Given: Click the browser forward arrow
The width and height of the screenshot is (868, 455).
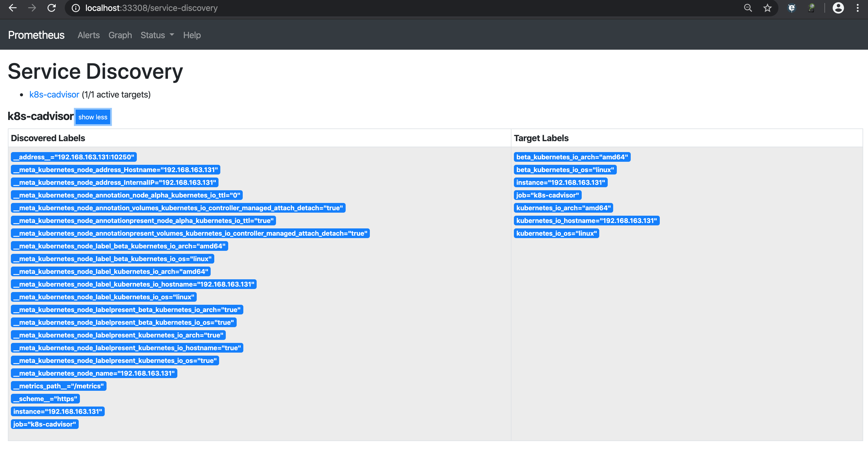Looking at the screenshot, I should pyautogui.click(x=32, y=8).
